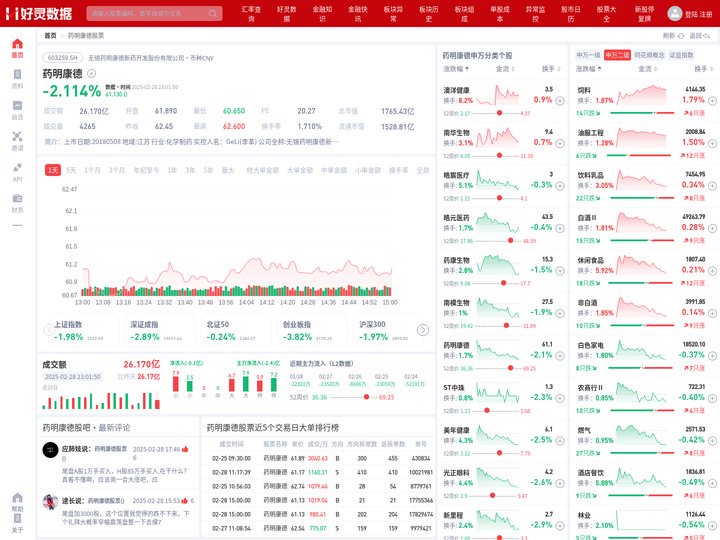The height and width of the screenshot is (540, 720).
Task: Click 药明康德 52周价 slider dot near 69.25
Action: click(x=366, y=397)
